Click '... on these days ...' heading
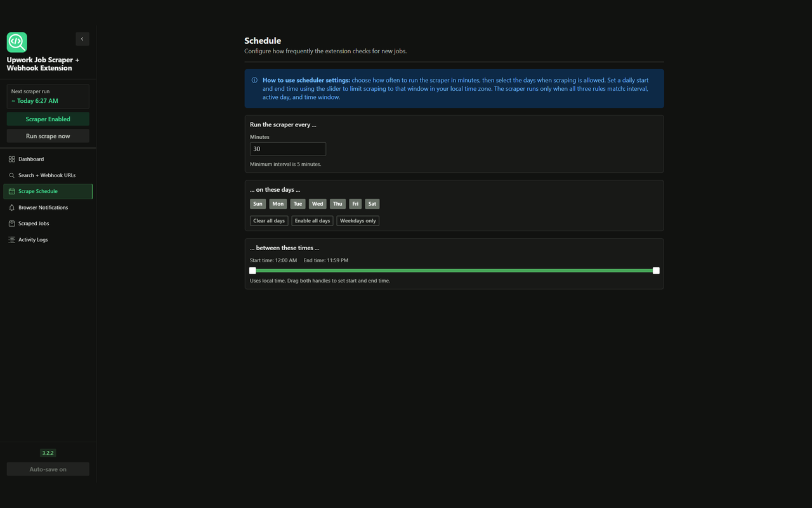 tap(275, 190)
